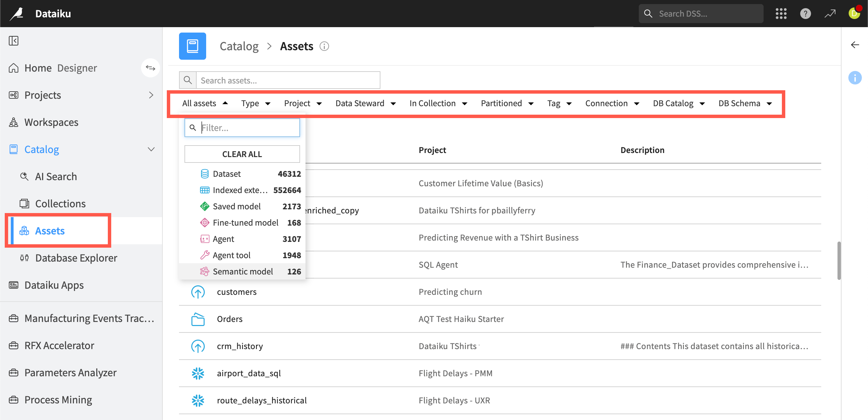Select Saved model filter option
Image resolution: width=868 pixels, height=420 pixels.
(x=242, y=206)
